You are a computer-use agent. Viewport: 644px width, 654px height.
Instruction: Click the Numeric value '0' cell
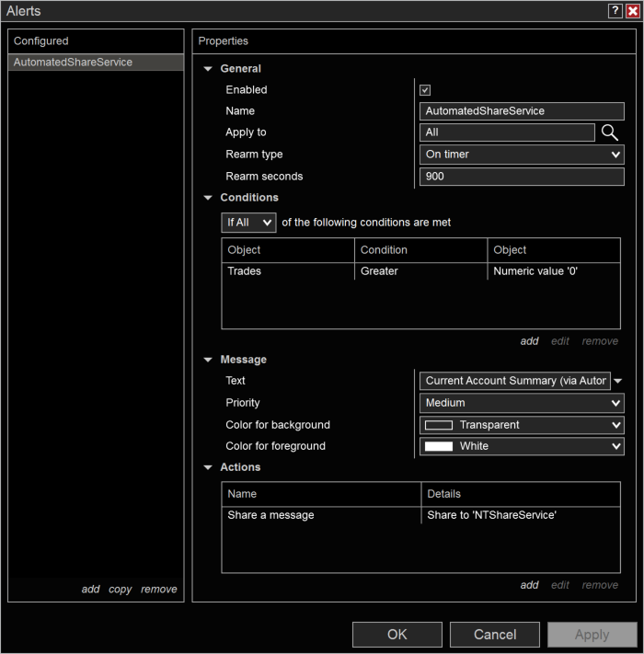pyautogui.click(x=554, y=271)
